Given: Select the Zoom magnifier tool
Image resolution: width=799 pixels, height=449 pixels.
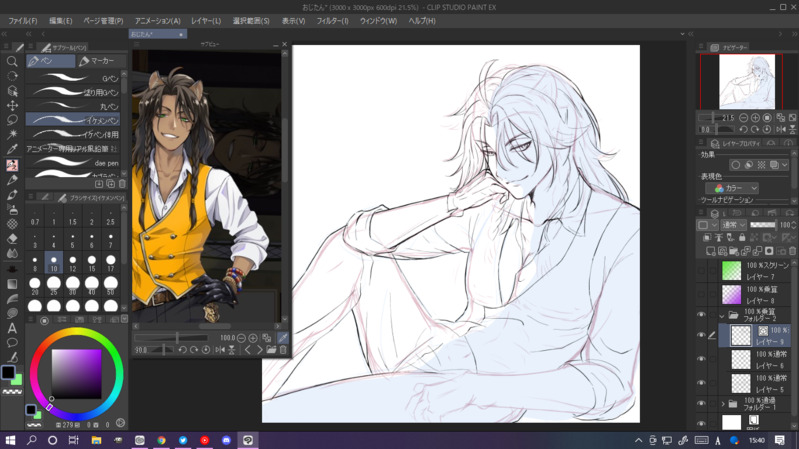Looking at the screenshot, I should click(x=12, y=61).
